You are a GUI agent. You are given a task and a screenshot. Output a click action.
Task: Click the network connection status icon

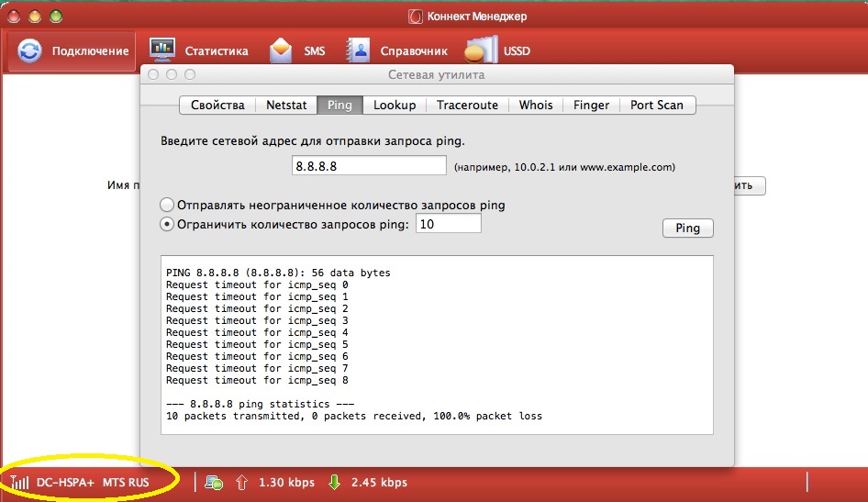[214, 483]
